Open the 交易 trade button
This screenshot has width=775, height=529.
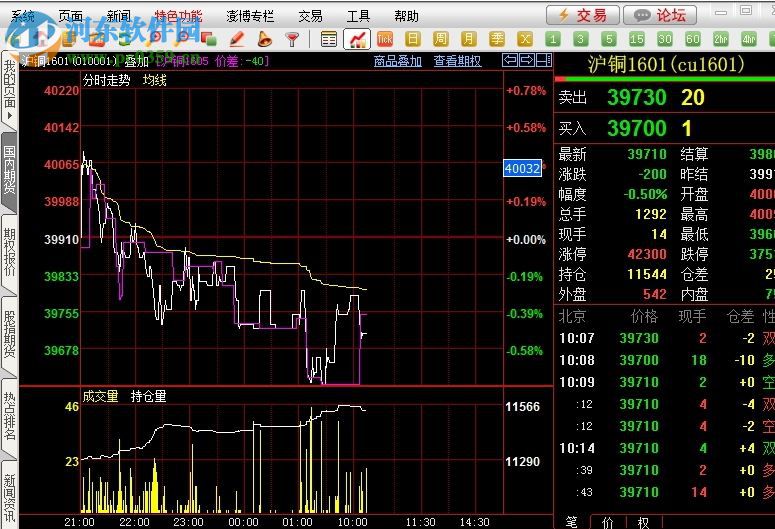pyautogui.click(x=583, y=15)
